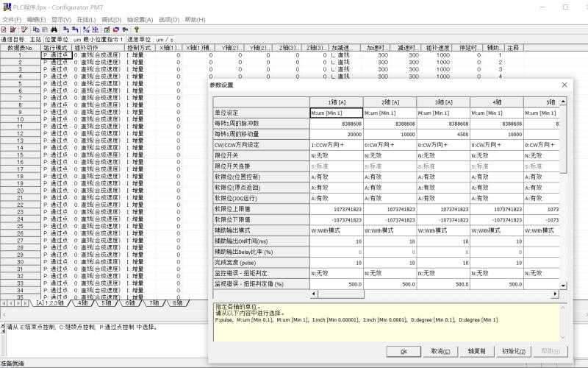Click parameter table left horizontal scroll arrow

(x=314, y=294)
